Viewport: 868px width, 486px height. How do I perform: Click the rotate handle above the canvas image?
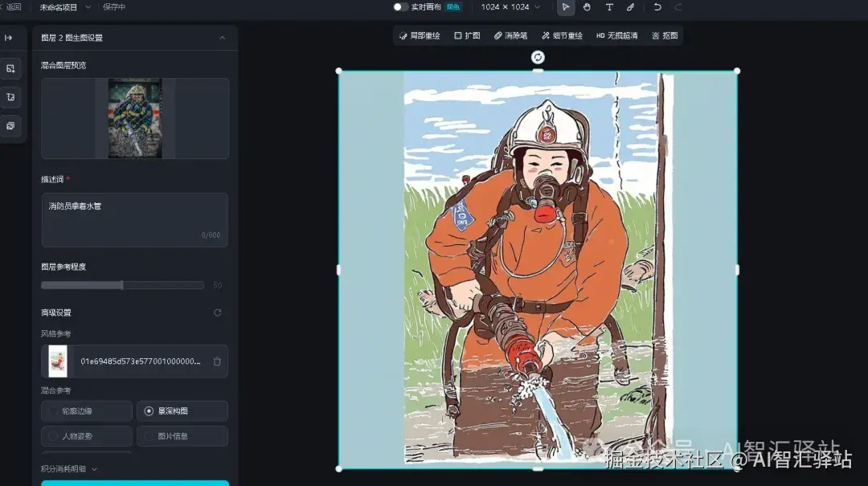tap(538, 57)
